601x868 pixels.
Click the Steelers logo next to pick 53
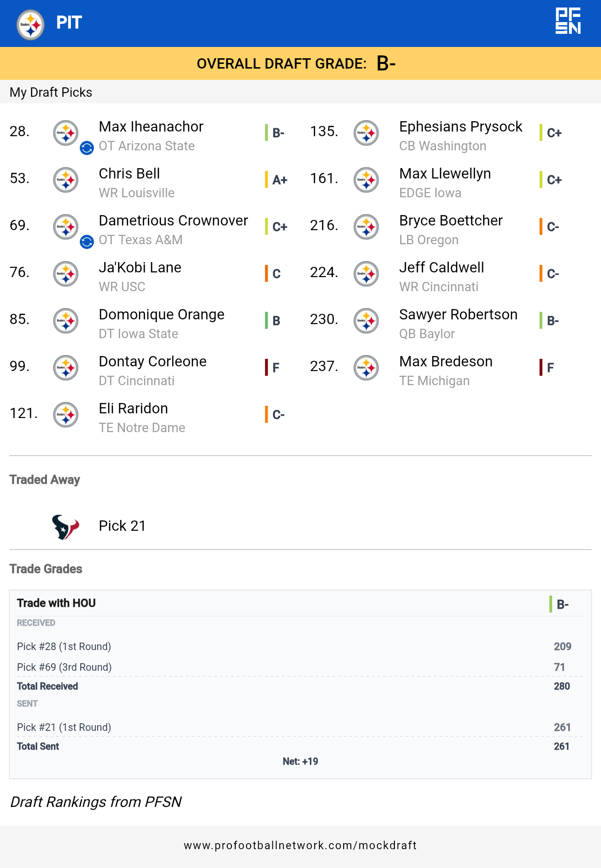(66, 180)
